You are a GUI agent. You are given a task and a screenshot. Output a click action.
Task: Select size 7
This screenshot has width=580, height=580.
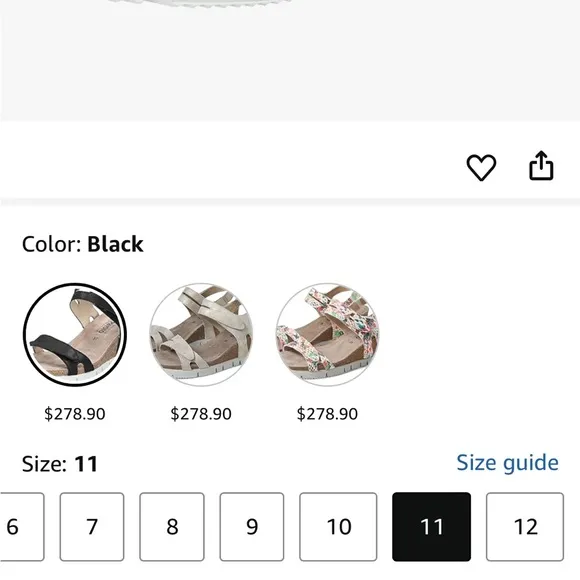[x=92, y=527]
